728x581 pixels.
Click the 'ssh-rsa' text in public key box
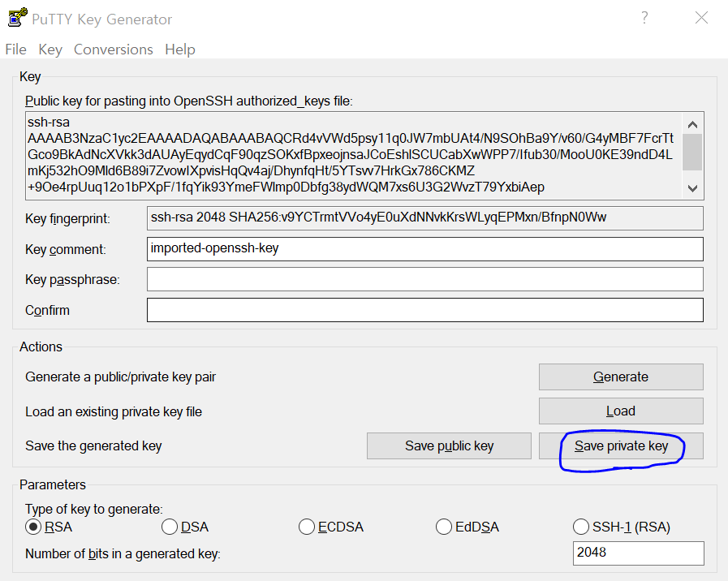coord(49,123)
